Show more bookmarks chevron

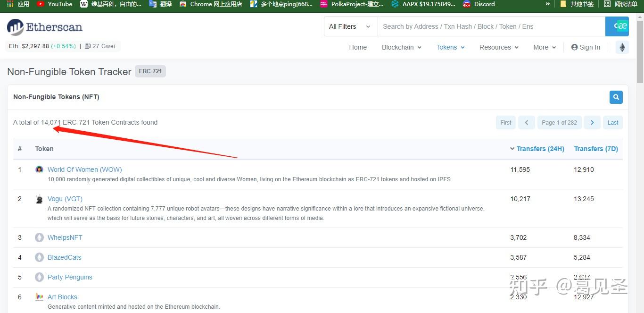click(x=547, y=4)
